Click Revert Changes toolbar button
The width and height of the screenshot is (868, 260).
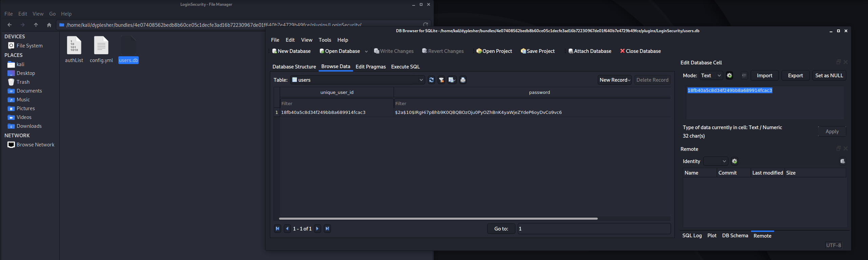click(x=443, y=51)
